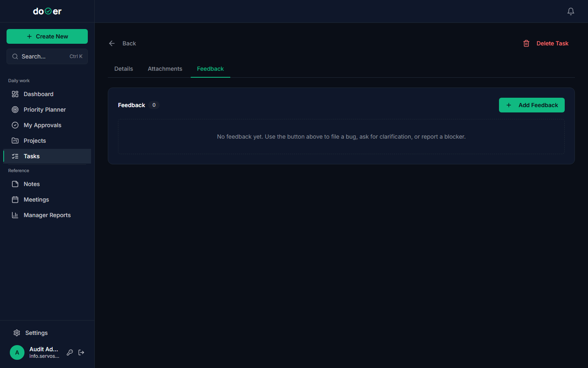The width and height of the screenshot is (588, 368).
Task: Click the plus icon in Add Feedback
Action: [x=509, y=105]
